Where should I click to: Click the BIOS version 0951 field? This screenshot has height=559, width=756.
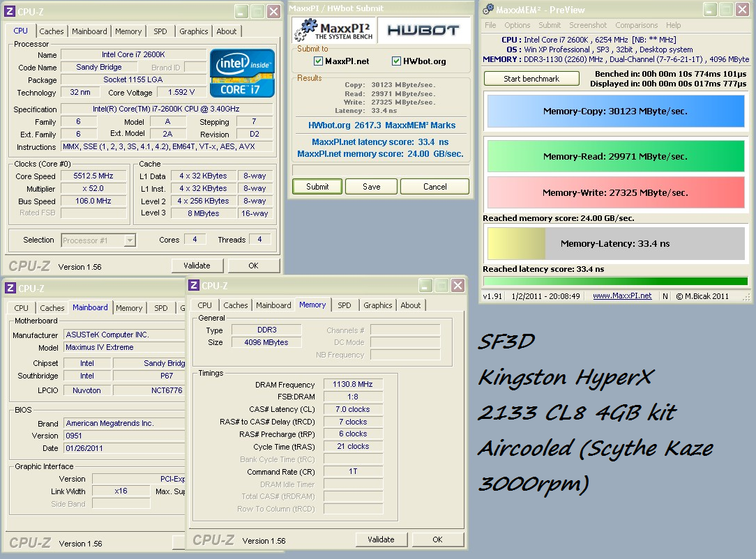point(124,436)
